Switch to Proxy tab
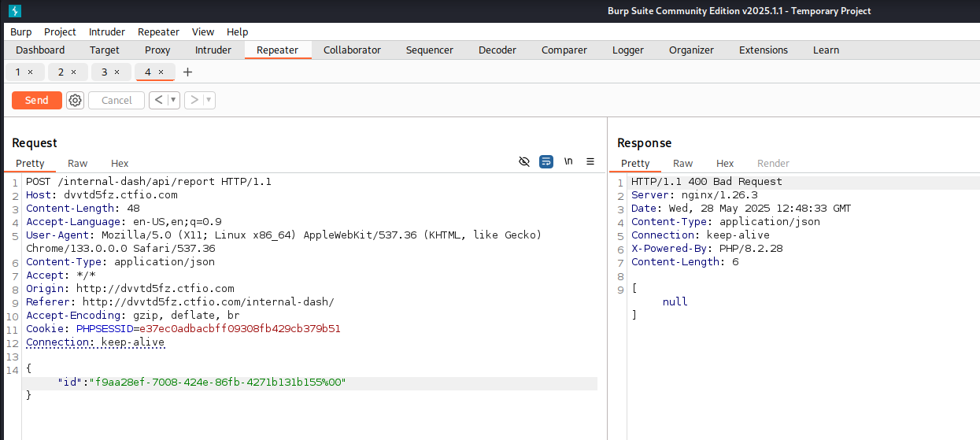The height and width of the screenshot is (440, 980). click(x=157, y=50)
